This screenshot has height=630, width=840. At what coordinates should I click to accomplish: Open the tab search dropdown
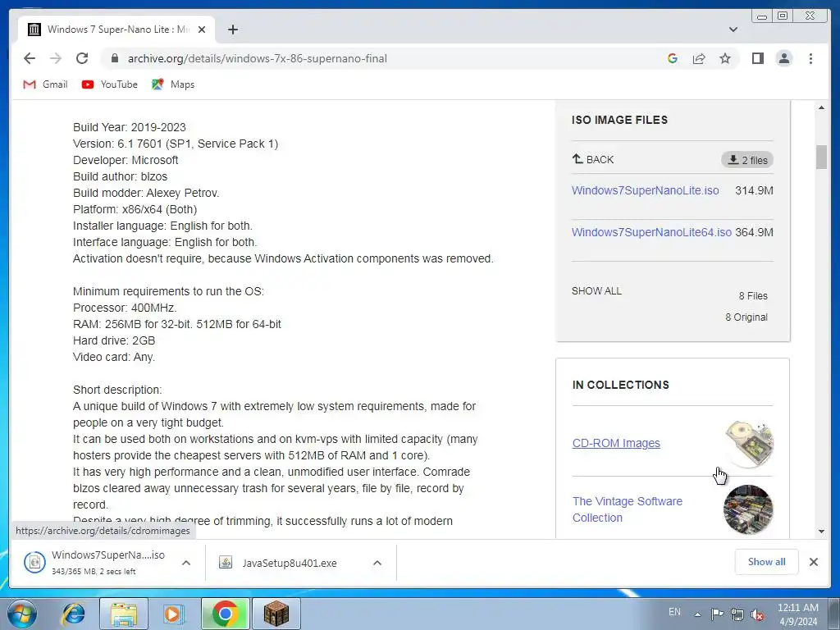point(733,30)
